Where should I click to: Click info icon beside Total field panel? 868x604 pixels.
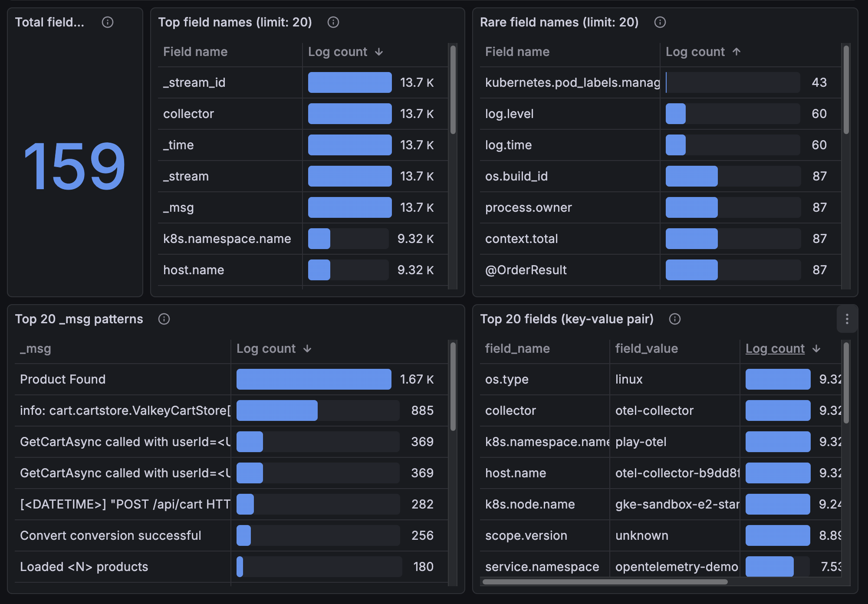[107, 22]
